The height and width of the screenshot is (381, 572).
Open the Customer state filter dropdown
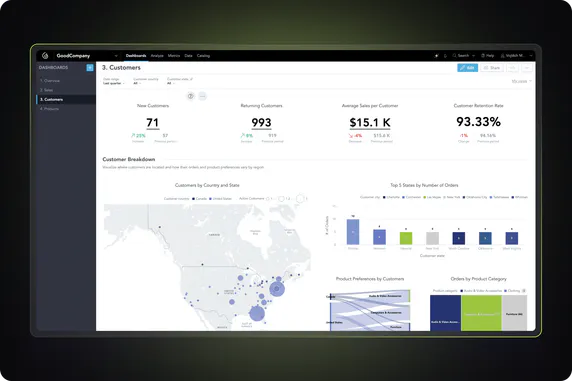click(179, 81)
